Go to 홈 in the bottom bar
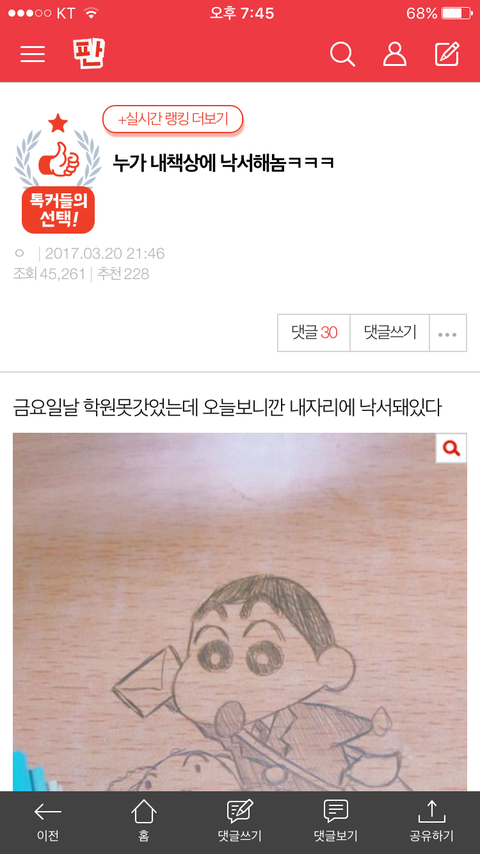 click(144, 821)
